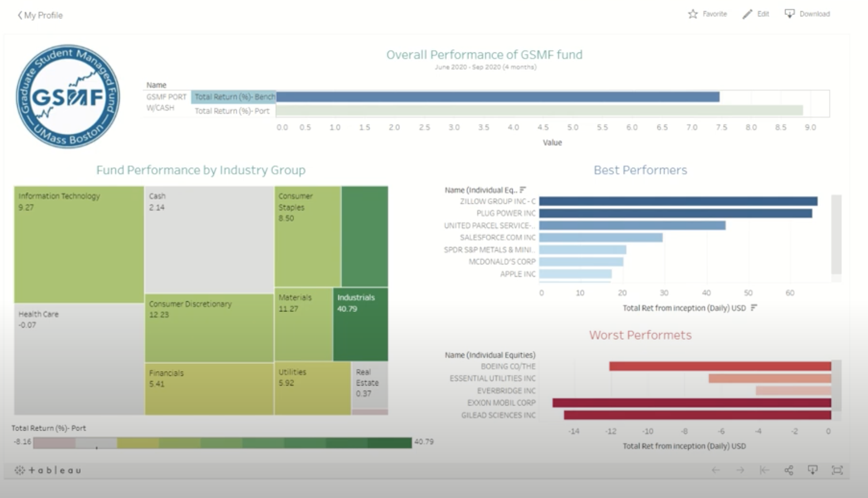Click the Edit pencil icon
Viewport: 868px width, 498px height.
[747, 14]
